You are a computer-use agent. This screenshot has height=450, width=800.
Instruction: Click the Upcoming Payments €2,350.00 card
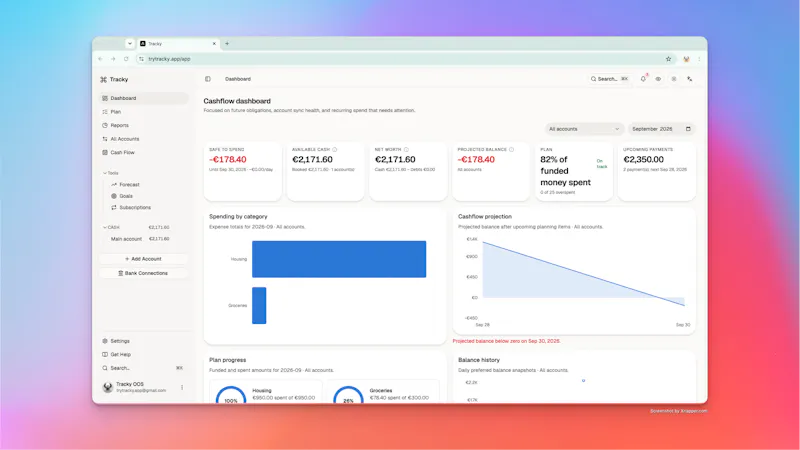tap(657, 171)
